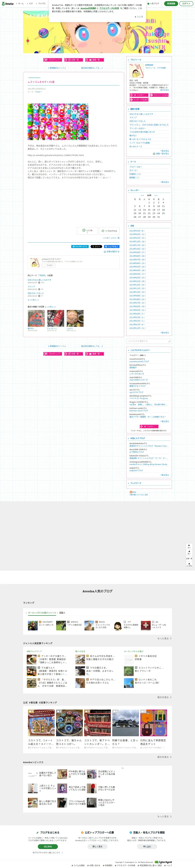Click the pink + フォロー button in the profile box
The height and width of the screenshot is (868, 195).
click(x=139, y=95)
